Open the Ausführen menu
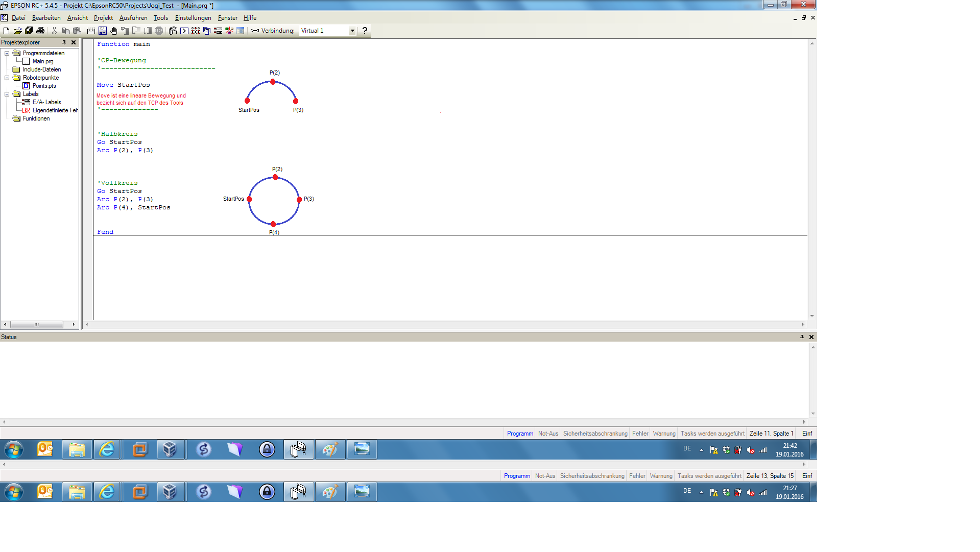Image resolution: width=980 pixels, height=552 pixels. click(x=133, y=18)
